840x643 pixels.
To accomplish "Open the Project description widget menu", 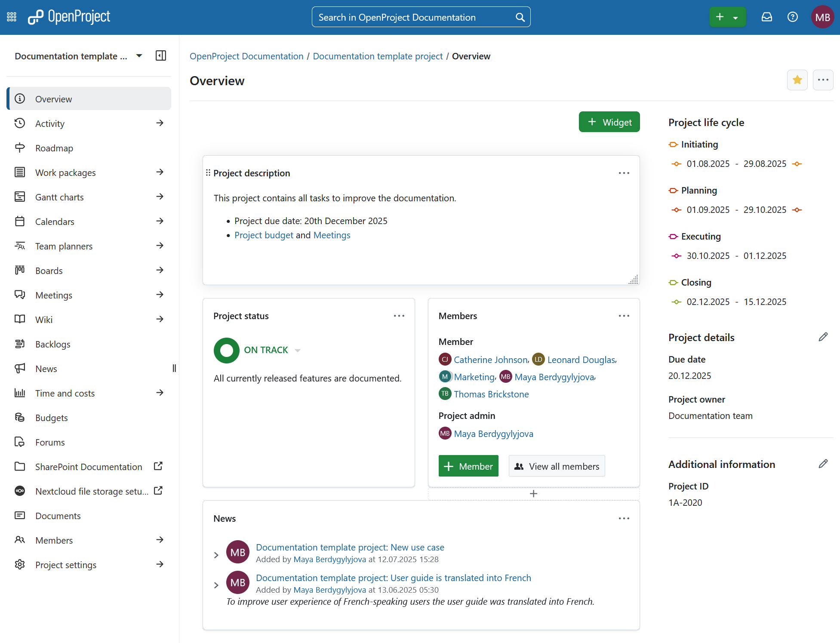I will pos(624,173).
